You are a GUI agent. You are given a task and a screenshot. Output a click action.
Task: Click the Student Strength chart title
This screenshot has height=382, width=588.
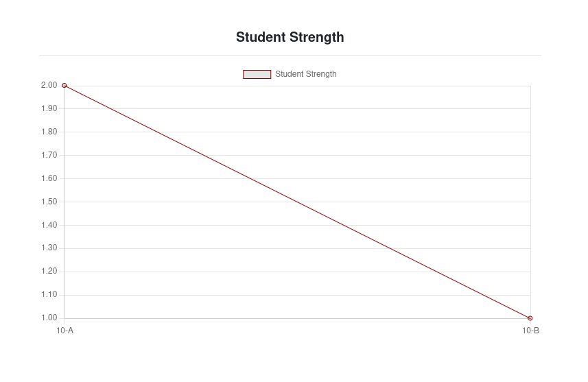290,38
